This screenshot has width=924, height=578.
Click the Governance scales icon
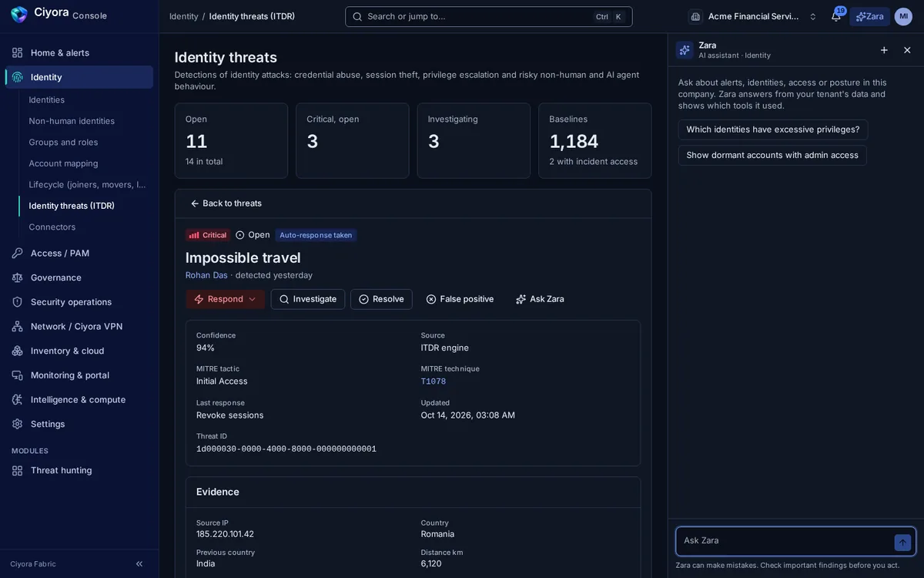tap(17, 277)
